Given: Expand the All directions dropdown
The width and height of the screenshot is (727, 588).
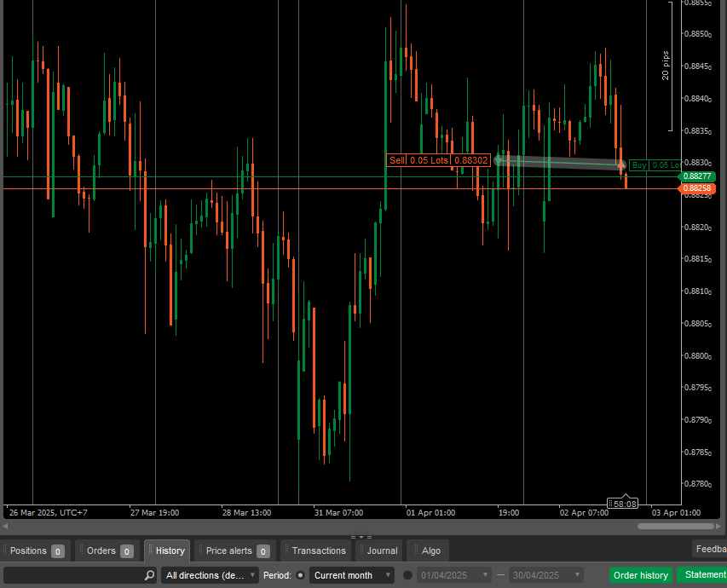Looking at the screenshot, I should [210, 575].
